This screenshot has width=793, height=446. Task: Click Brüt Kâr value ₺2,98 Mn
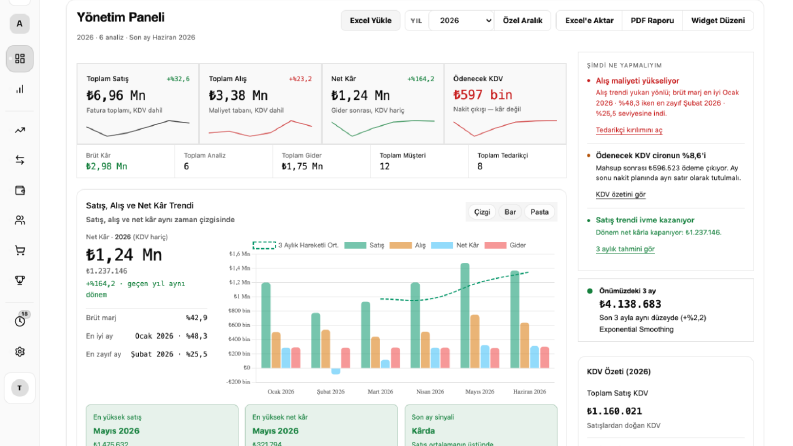click(x=106, y=166)
